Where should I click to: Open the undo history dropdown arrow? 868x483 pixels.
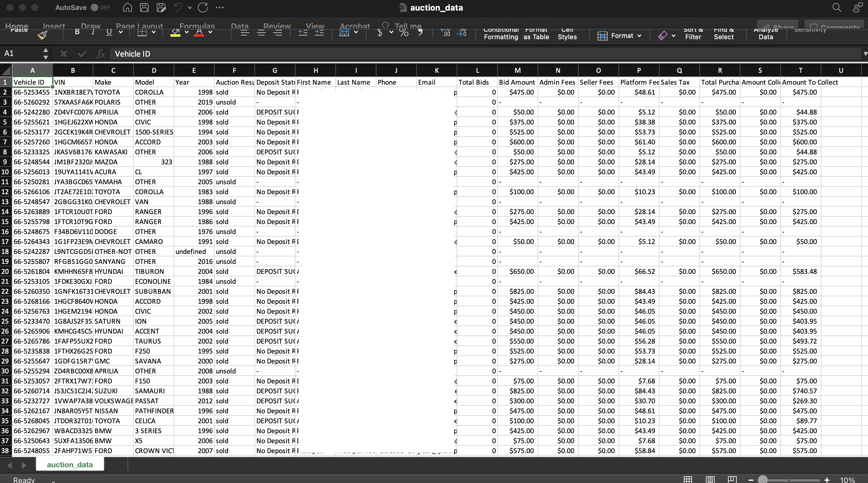click(x=190, y=7)
